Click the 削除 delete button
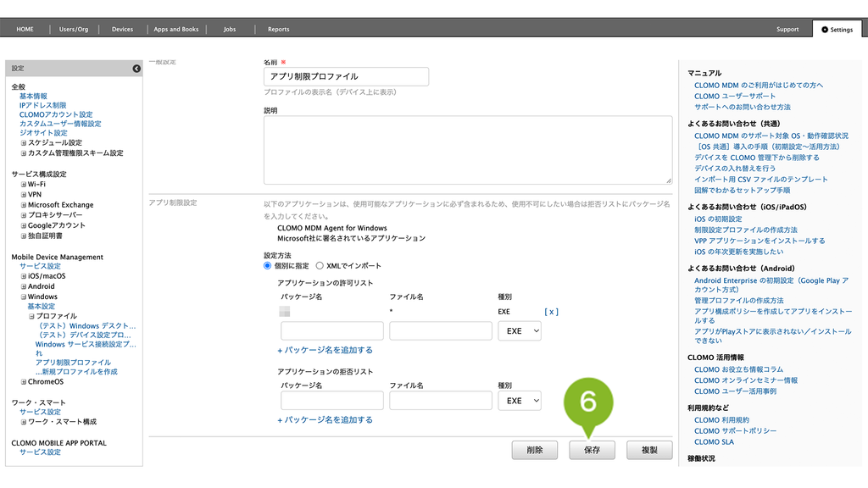This screenshot has height=488, width=868. point(534,450)
